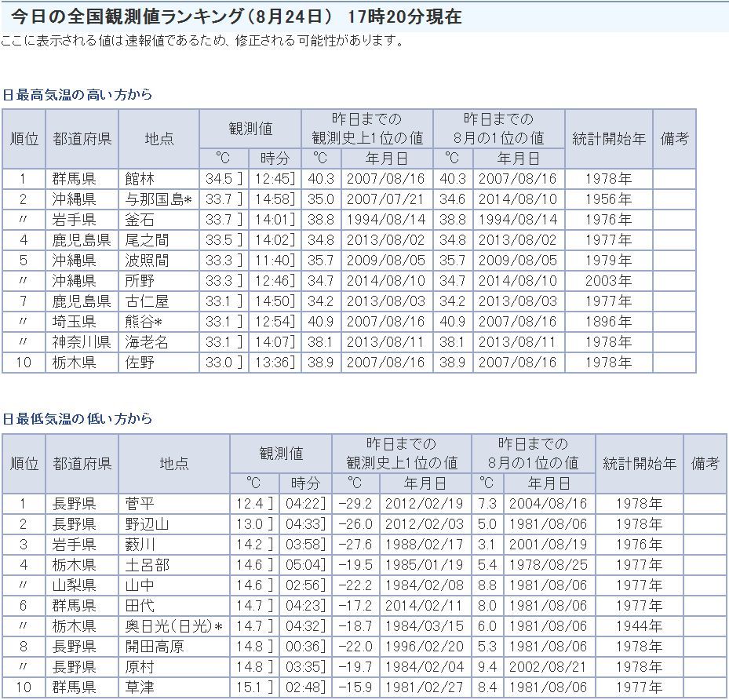
Task: Select the 佐野 location in rank 10
Action: point(140,363)
